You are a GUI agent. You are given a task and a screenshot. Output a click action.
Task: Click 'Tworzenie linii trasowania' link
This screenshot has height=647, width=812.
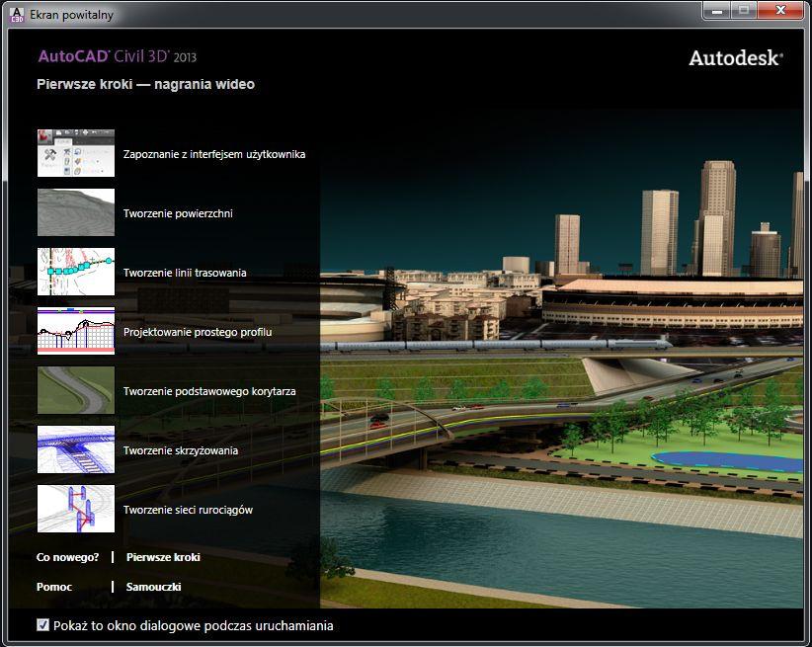pyautogui.click(x=185, y=273)
